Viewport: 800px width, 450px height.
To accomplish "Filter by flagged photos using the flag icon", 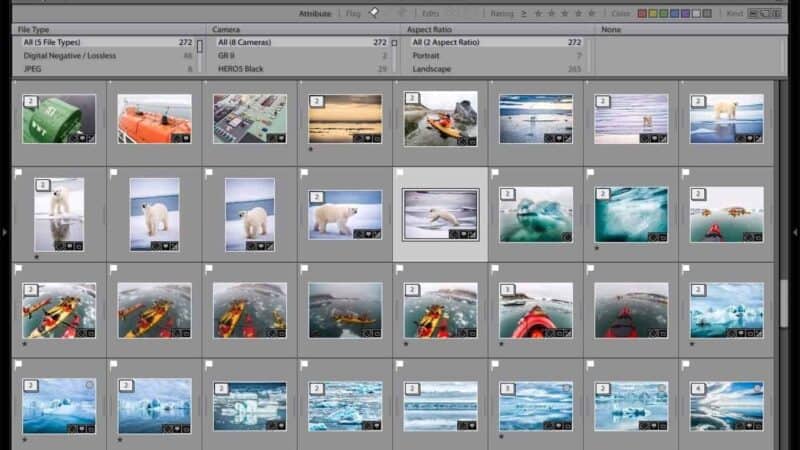I will click(x=374, y=13).
